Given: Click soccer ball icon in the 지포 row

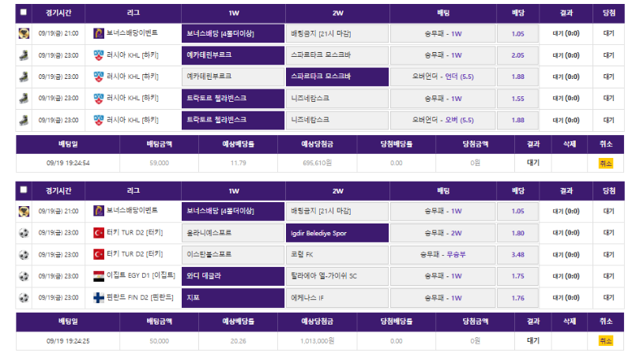Looking at the screenshot, I should [x=24, y=298].
